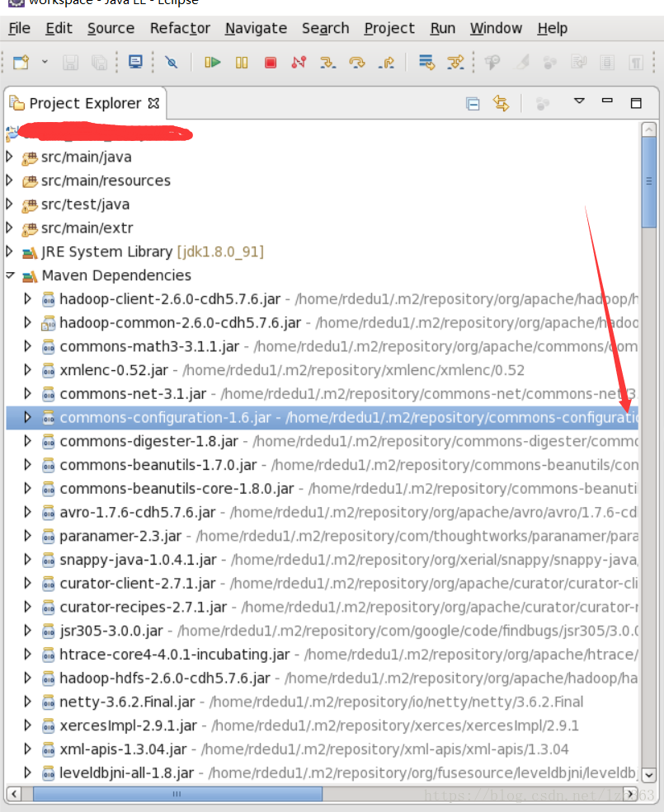Open the Edit menu
This screenshot has width=664, height=812.
59,28
